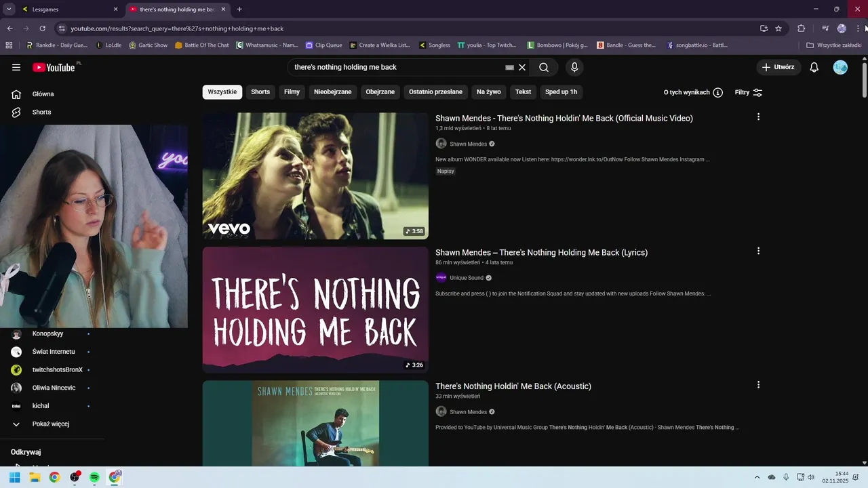Open the Chrome icon on taskbar

[54, 477]
